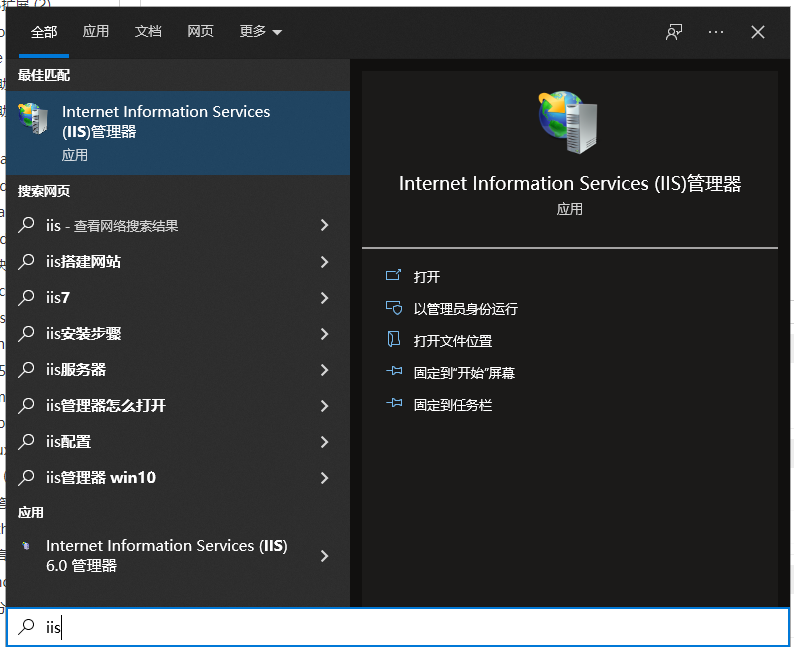Click search magnifier icon beside iis配置
Image resolution: width=794 pixels, height=647 pixels.
click(26, 441)
